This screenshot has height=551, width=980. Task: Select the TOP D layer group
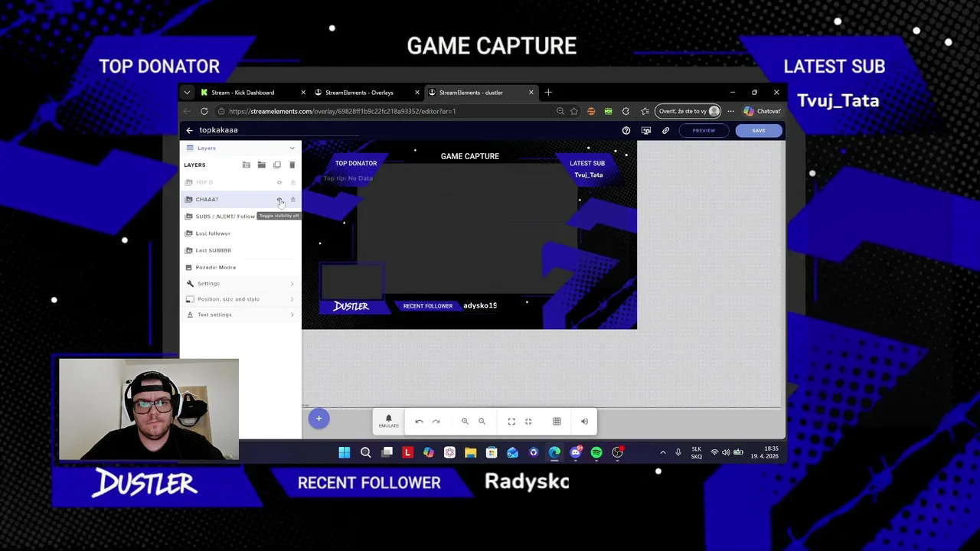240,182
